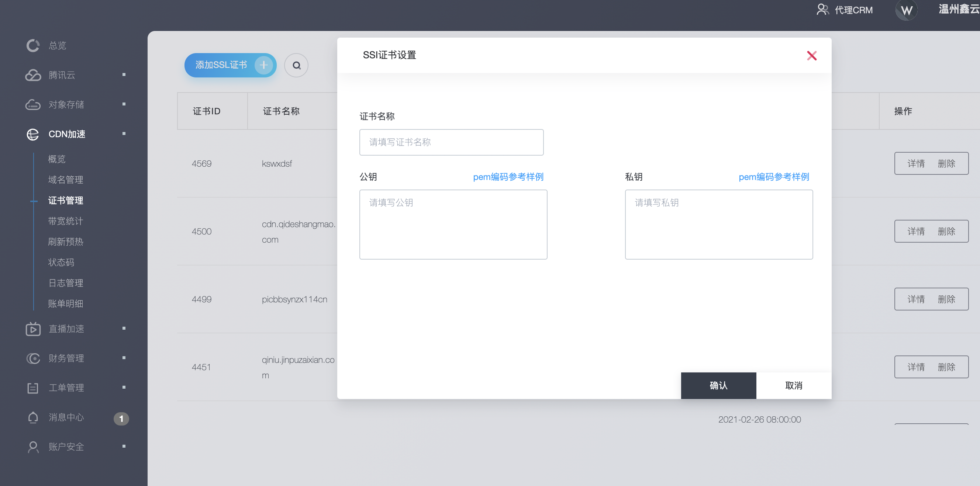Collapse the CDN加速 menu arrow
The height and width of the screenshot is (486, 980).
pos(124,134)
